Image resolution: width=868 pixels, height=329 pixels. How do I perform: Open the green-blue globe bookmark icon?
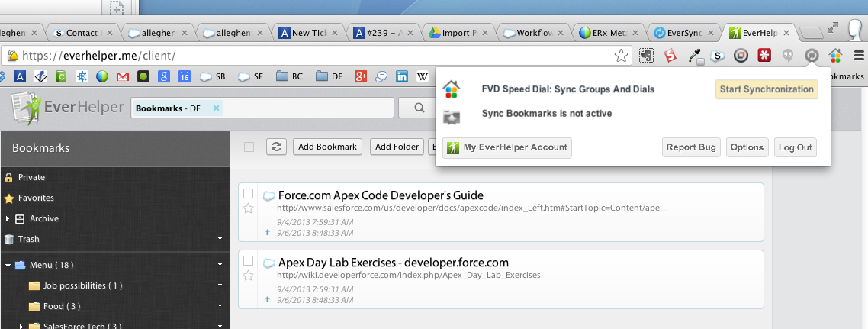[102, 77]
